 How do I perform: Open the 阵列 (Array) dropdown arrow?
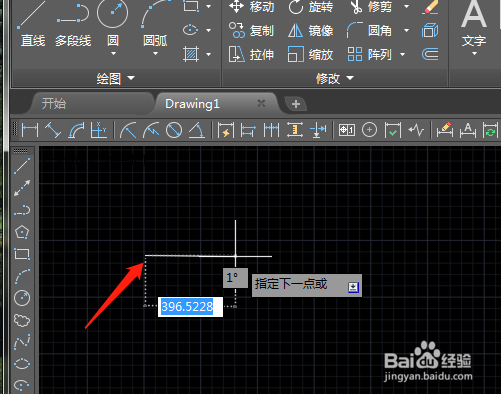[x=402, y=54]
